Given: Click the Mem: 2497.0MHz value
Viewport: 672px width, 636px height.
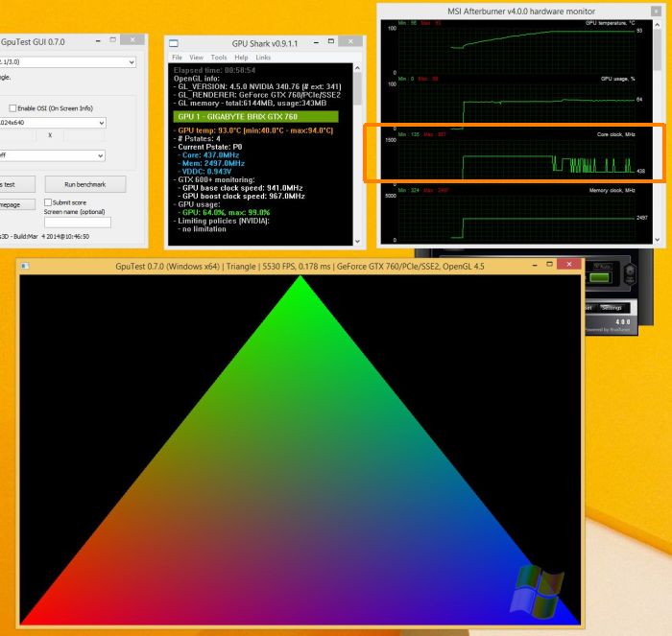Looking at the screenshot, I should coord(213,163).
